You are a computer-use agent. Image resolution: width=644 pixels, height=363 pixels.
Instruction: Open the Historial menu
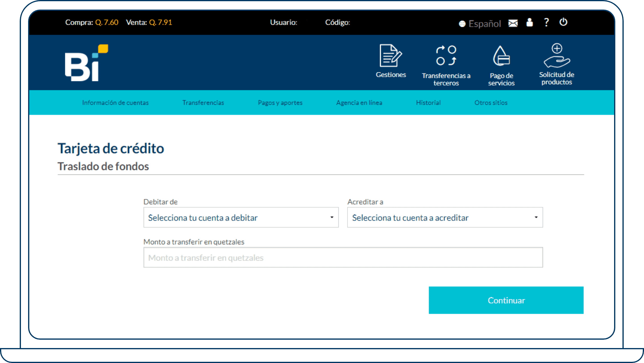click(x=428, y=103)
